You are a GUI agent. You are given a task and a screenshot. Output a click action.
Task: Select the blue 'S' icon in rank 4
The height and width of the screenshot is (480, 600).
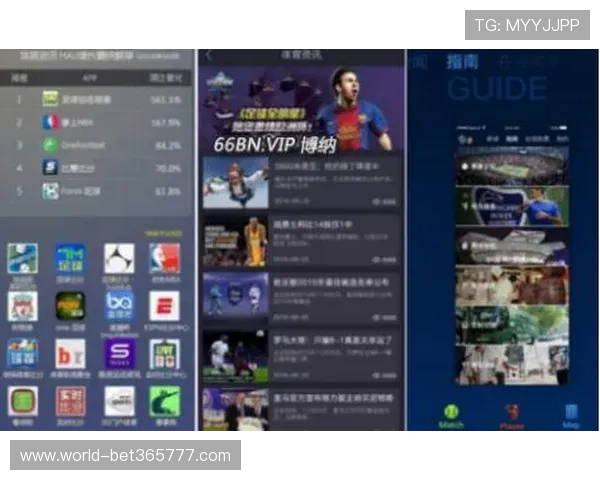click(x=50, y=168)
